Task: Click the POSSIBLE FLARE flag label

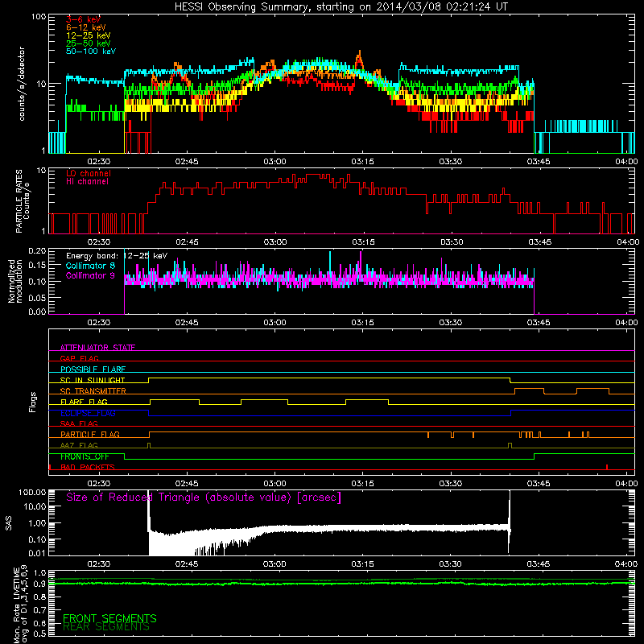Action: click(x=93, y=369)
